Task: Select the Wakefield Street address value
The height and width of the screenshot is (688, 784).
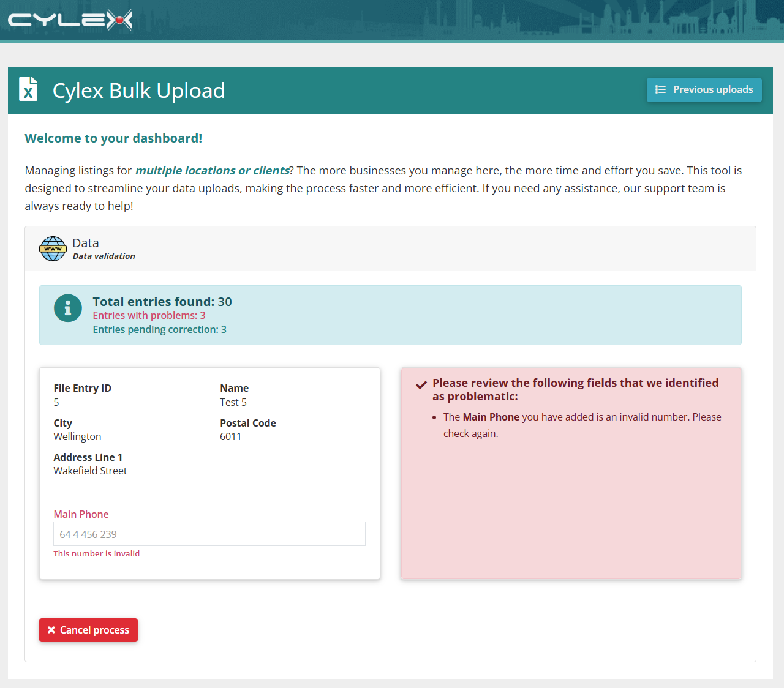Action: [x=90, y=471]
